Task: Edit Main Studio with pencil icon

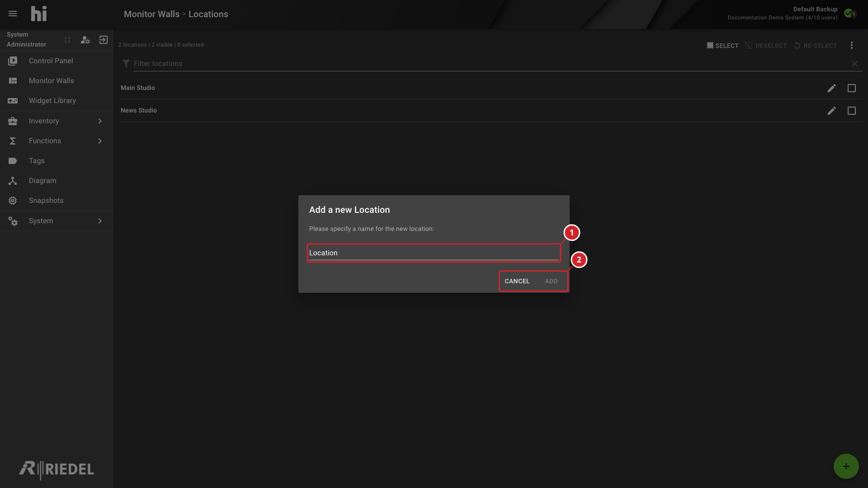Action: pos(831,88)
